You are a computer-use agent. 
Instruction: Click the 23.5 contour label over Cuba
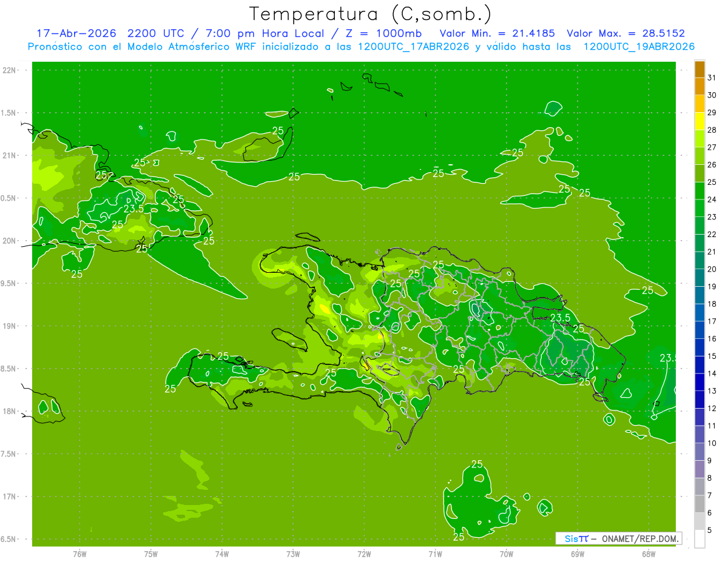(x=133, y=209)
